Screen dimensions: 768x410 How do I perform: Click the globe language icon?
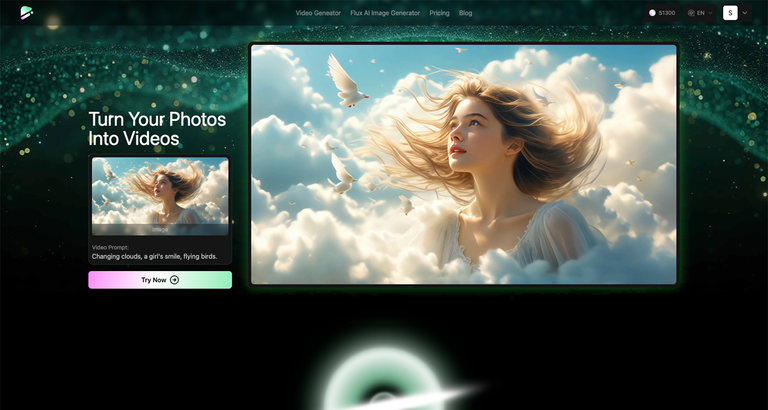[x=691, y=13]
